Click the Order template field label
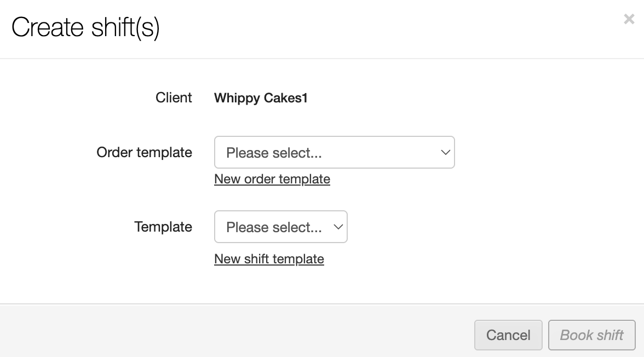Image resolution: width=644 pixels, height=357 pixels. click(144, 152)
